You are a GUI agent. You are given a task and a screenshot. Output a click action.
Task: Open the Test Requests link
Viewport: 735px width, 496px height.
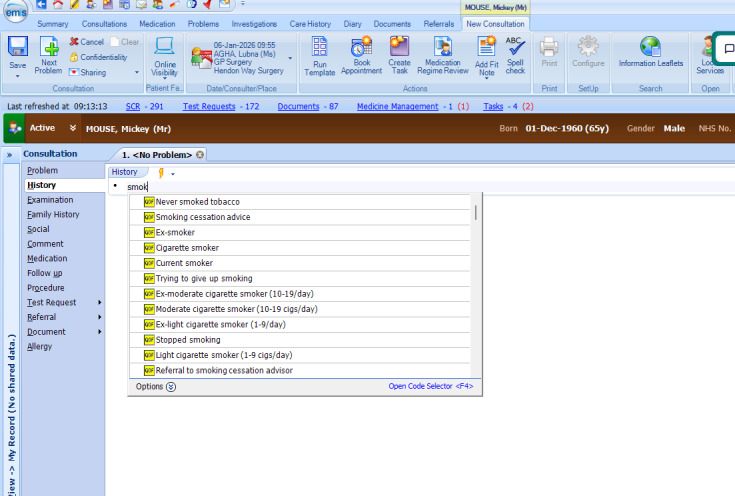(209, 106)
